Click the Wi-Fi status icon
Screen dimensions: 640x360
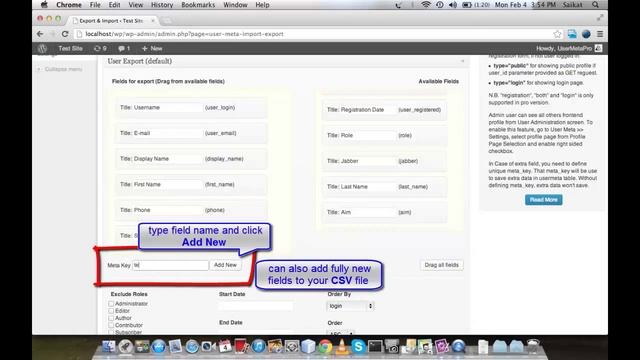426,5
